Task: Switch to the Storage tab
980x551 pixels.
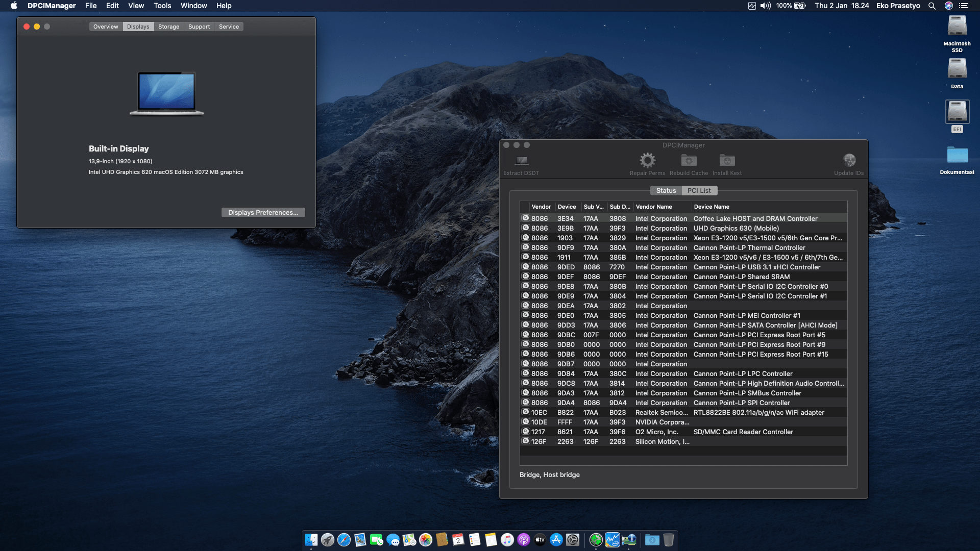Action: tap(168, 27)
